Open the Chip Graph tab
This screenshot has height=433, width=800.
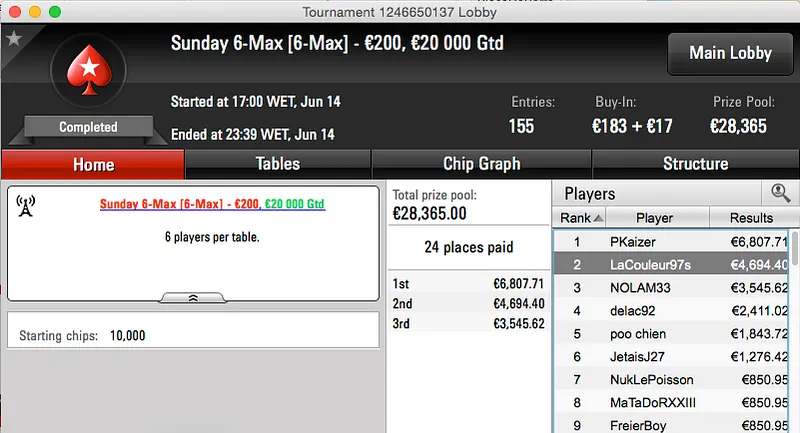pos(481,164)
